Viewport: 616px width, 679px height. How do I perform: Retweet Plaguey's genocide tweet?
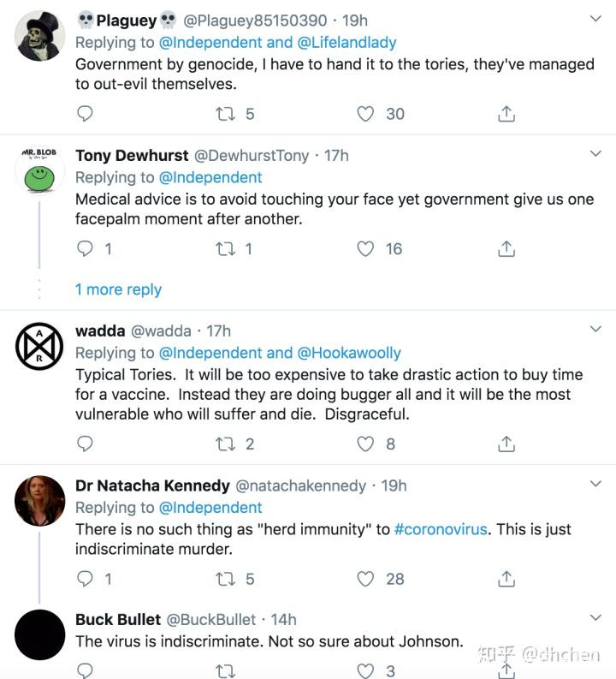225,114
